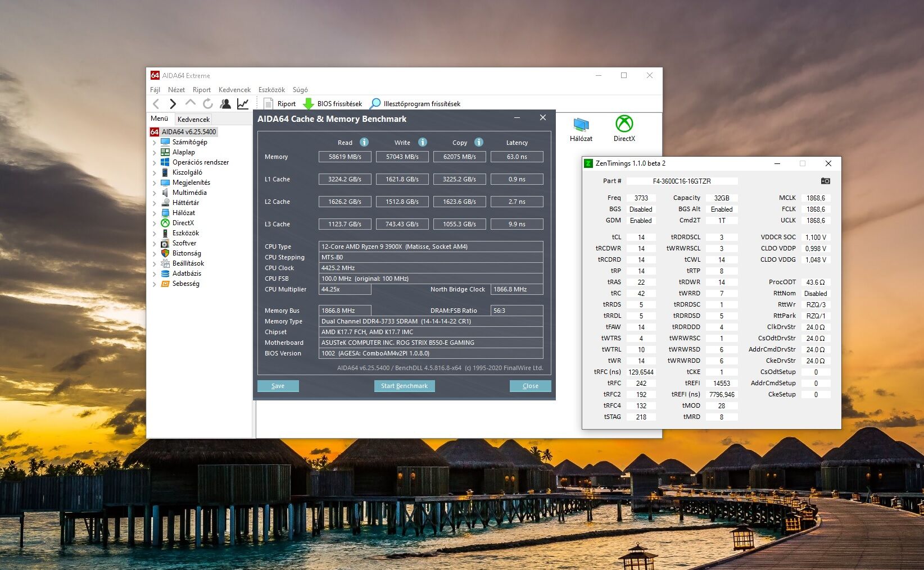
Task: Expand the Beállítások tree node chevron
Action: (x=155, y=264)
